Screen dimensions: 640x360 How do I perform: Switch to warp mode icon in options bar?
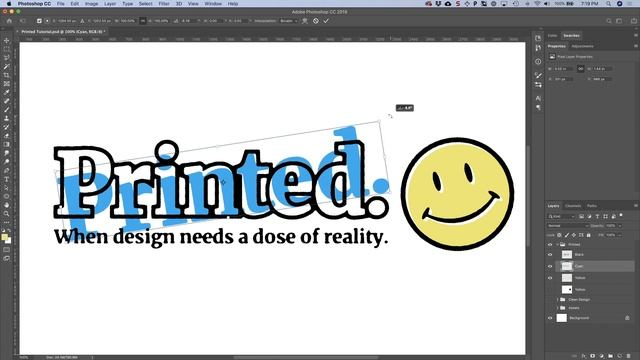click(304, 21)
